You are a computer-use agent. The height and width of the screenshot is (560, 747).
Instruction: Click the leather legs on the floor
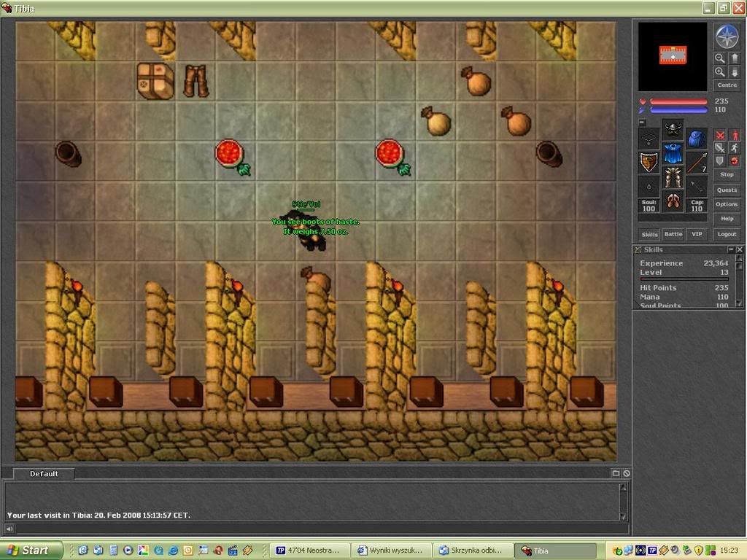pyautogui.click(x=196, y=82)
